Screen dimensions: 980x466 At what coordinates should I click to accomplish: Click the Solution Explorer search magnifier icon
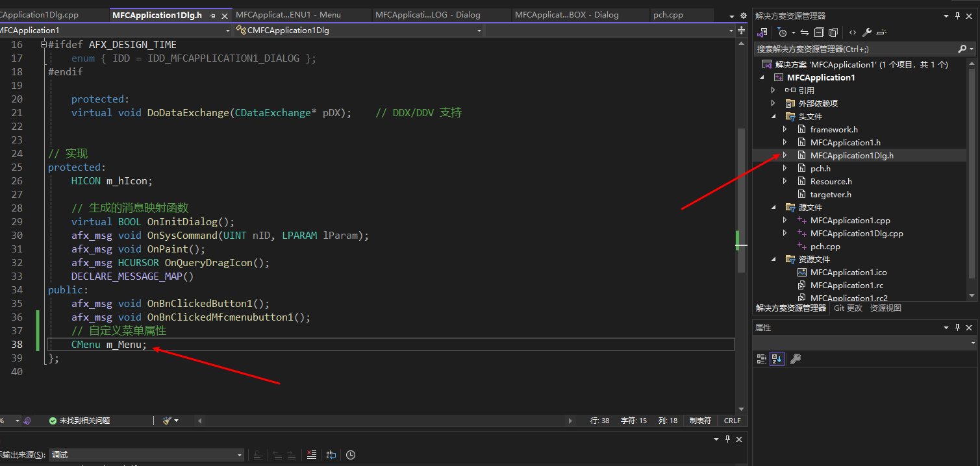click(962, 49)
